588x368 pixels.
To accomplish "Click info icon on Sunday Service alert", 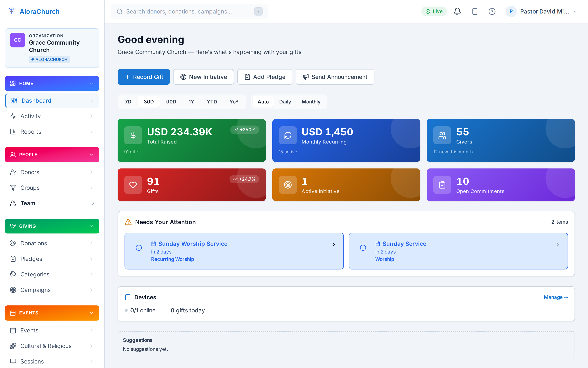I will (x=363, y=248).
